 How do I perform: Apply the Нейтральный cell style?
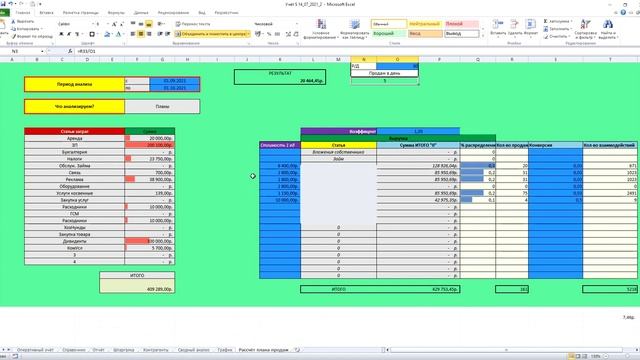click(x=424, y=24)
